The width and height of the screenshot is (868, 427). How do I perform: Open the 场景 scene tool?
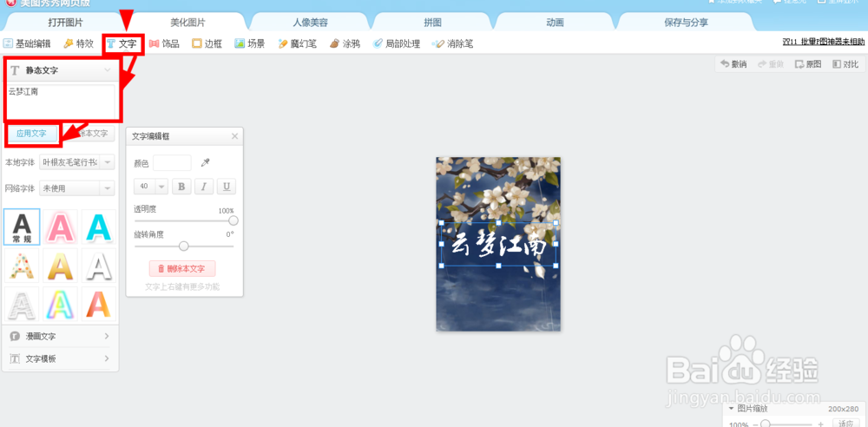[x=250, y=43]
